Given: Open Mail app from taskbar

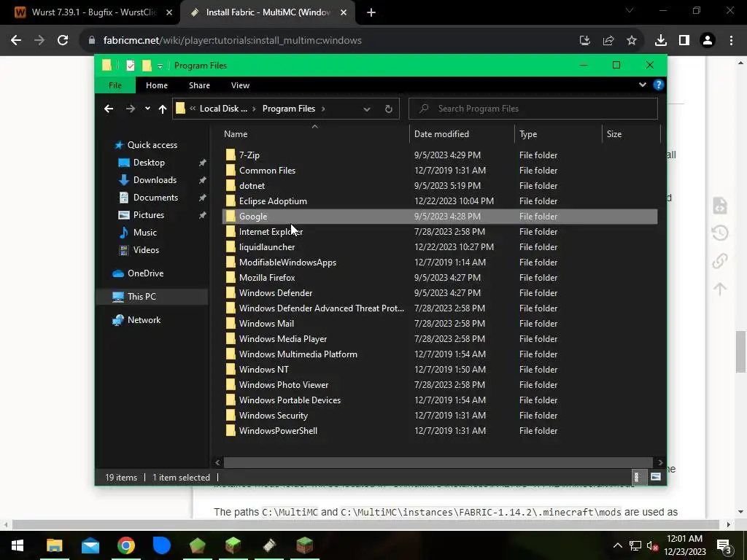Looking at the screenshot, I should click(90, 545).
